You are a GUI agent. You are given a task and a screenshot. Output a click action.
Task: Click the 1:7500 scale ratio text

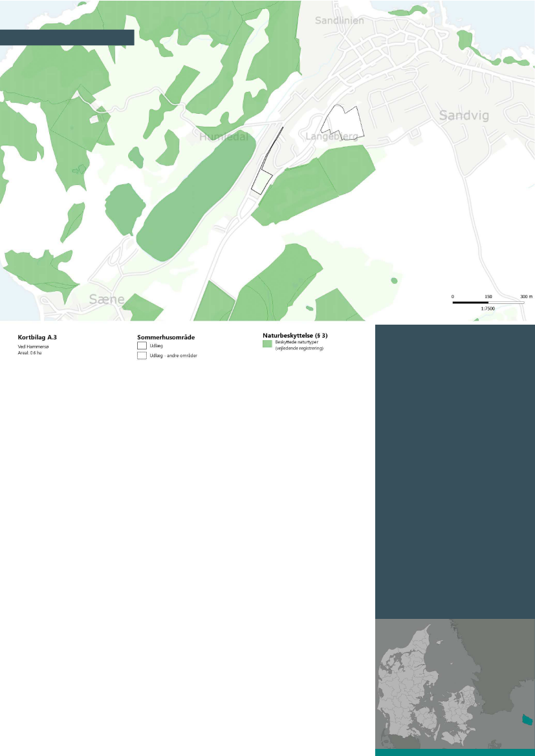pyautogui.click(x=487, y=309)
